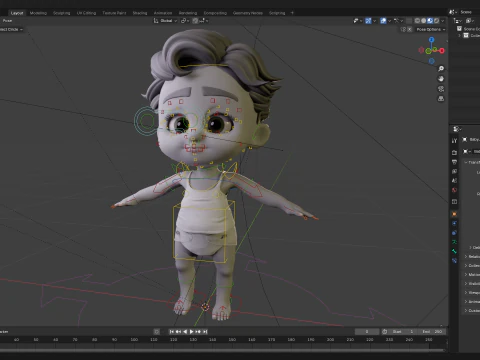Jump to the timeline start frame
The width and height of the screenshot is (480, 360).
[172, 332]
